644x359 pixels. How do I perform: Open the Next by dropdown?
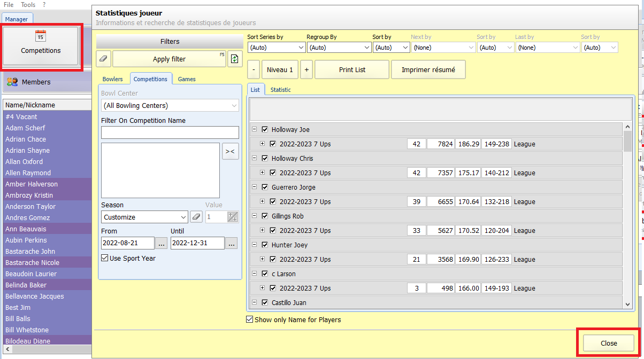(443, 48)
